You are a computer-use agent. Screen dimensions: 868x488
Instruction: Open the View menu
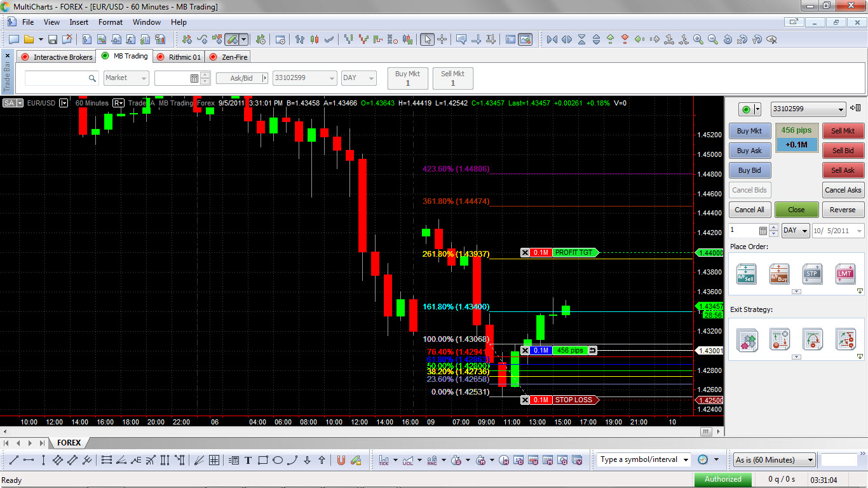[51, 22]
